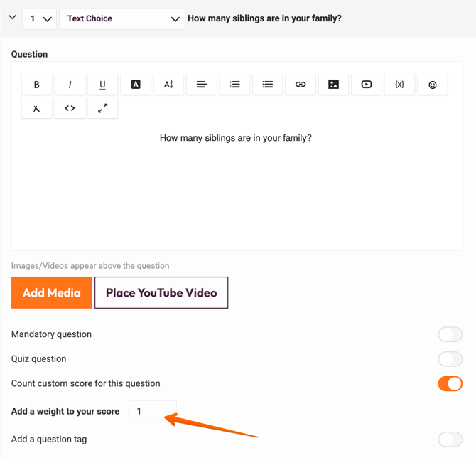Open the emoji picker
Image resolution: width=476 pixels, height=458 pixels.
(433, 85)
